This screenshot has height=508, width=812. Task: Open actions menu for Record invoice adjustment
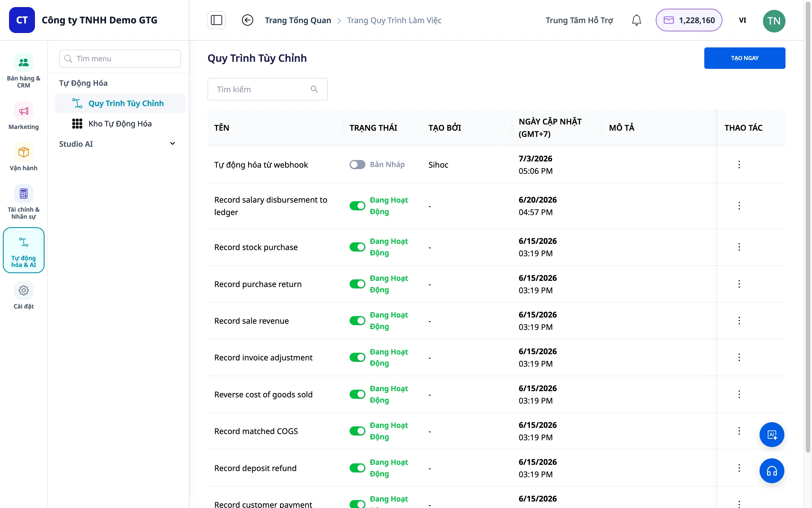739,357
